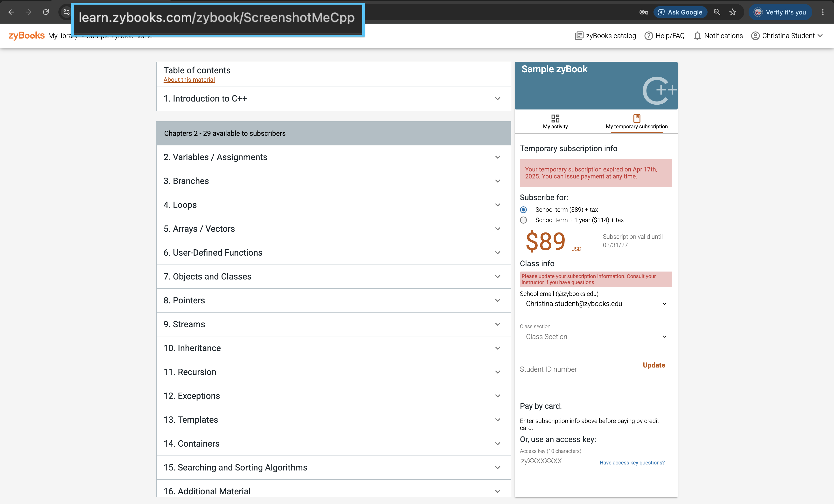Open Have access key questions? link
Viewport: 834px width, 504px height.
632,463
